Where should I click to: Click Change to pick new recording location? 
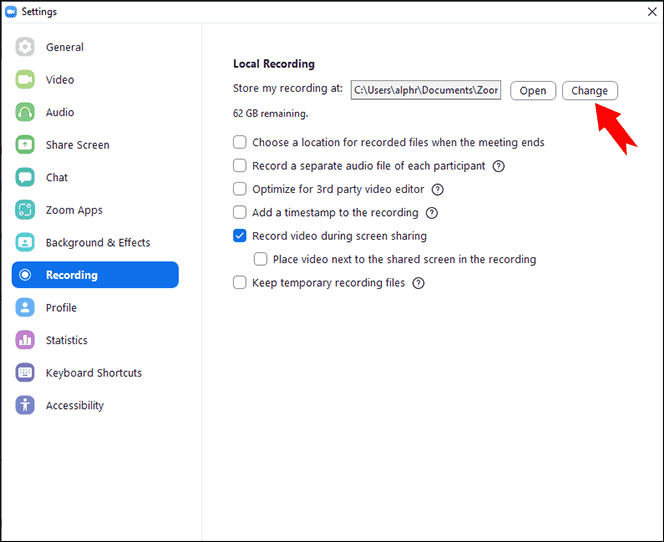589,91
